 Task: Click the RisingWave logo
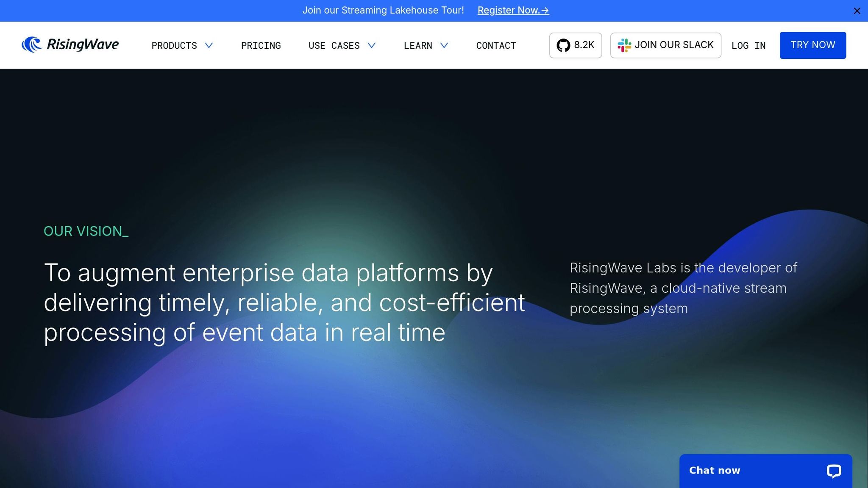(70, 44)
